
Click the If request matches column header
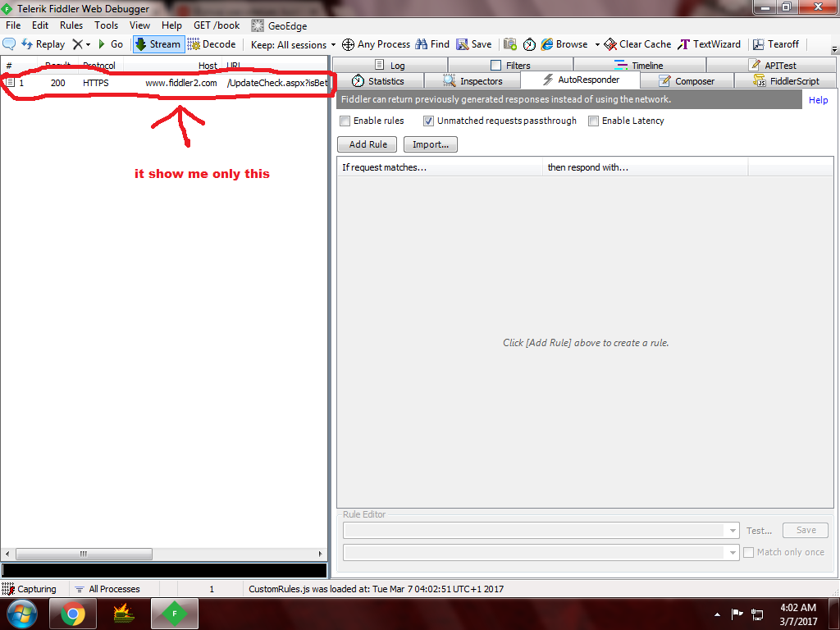coord(440,167)
